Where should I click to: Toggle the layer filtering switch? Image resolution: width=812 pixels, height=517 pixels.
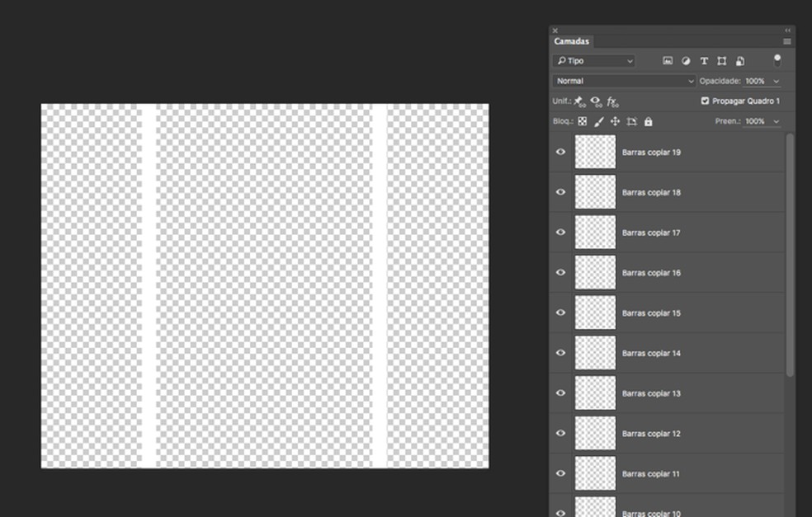[x=777, y=60]
